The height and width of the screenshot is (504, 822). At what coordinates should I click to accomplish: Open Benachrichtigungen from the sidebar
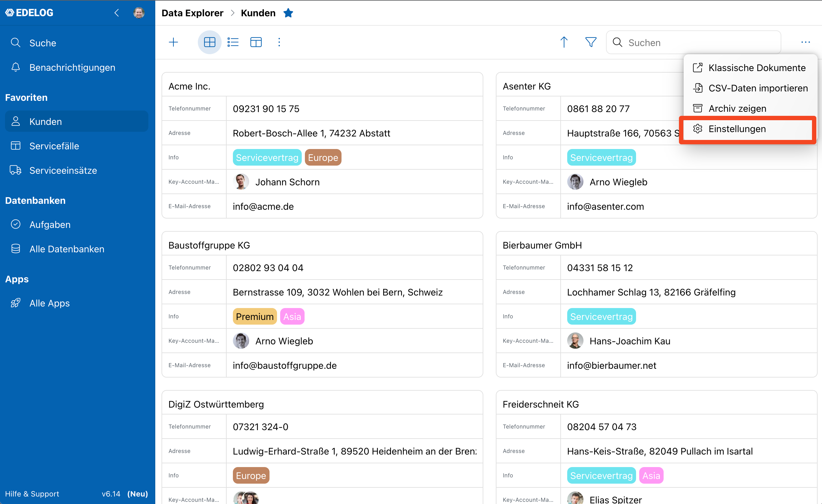coord(77,67)
